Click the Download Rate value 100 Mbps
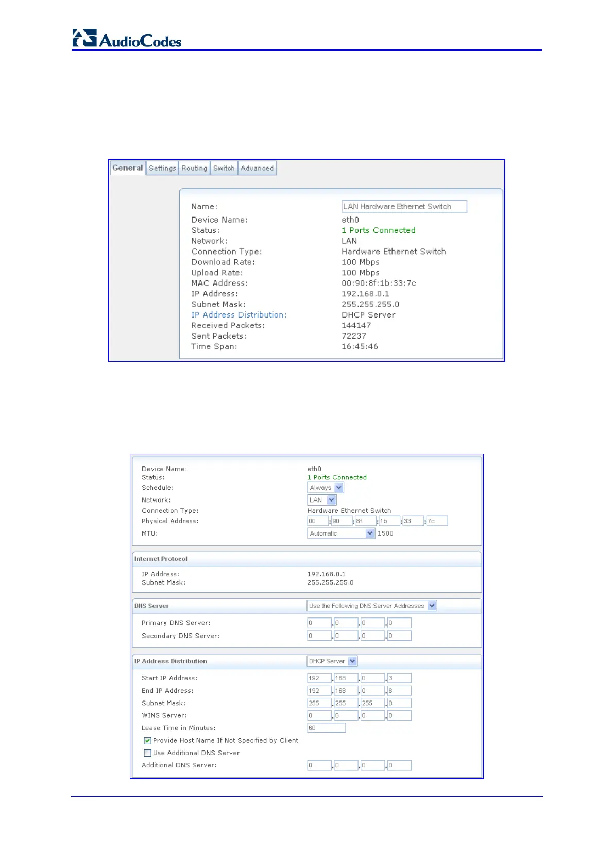 coord(360,262)
